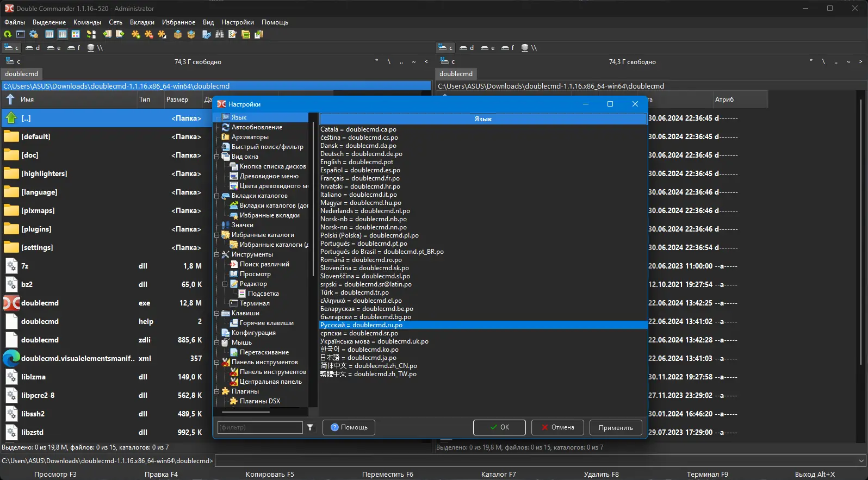Open the Автообновление settings page
The image size is (868, 480).
pos(257,127)
